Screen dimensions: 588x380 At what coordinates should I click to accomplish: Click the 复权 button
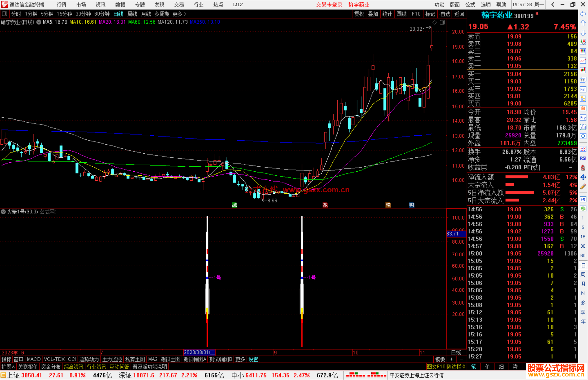[359, 14]
